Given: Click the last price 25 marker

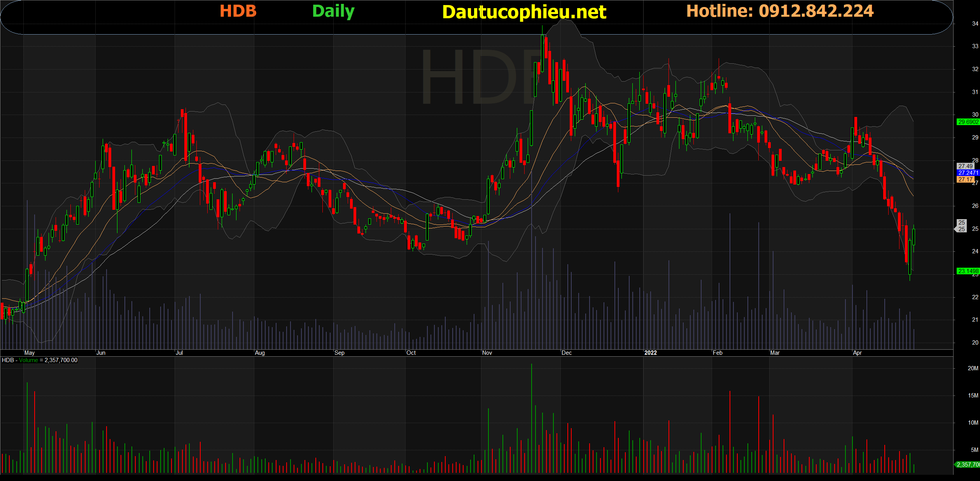Looking at the screenshot, I should coord(962,226).
